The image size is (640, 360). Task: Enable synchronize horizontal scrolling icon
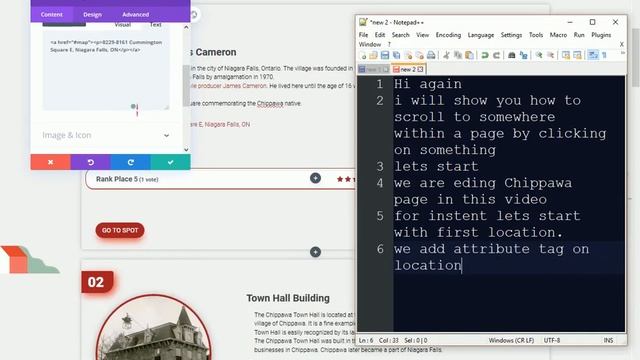(x=577, y=55)
